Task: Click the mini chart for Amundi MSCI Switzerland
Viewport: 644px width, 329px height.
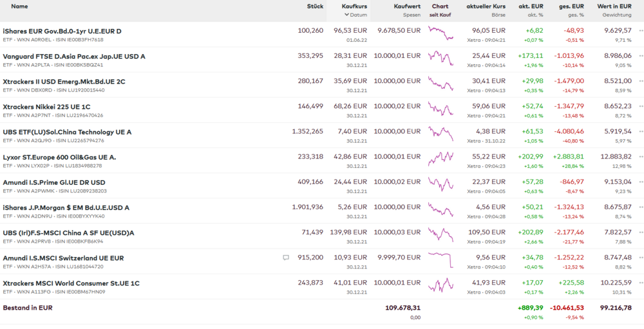Action: point(441,260)
